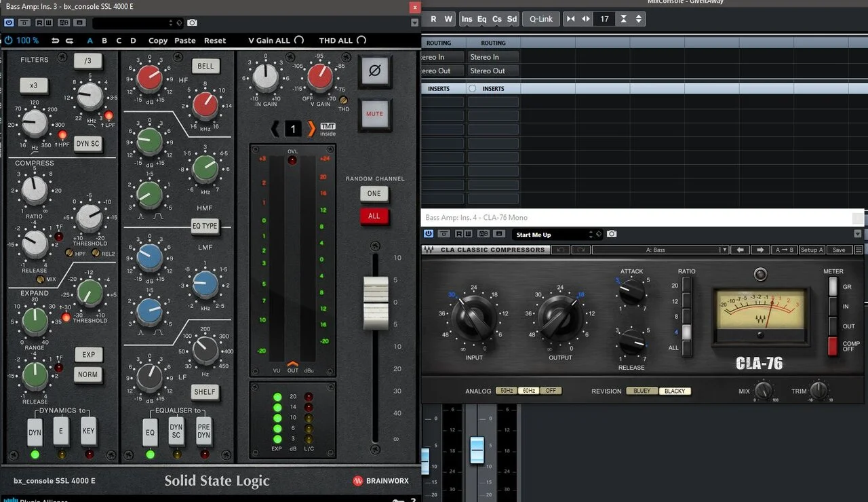Click the redo arrow in bx_console toolbar
The image size is (868, 502).
pyautogui.click(x=69, y=41)
